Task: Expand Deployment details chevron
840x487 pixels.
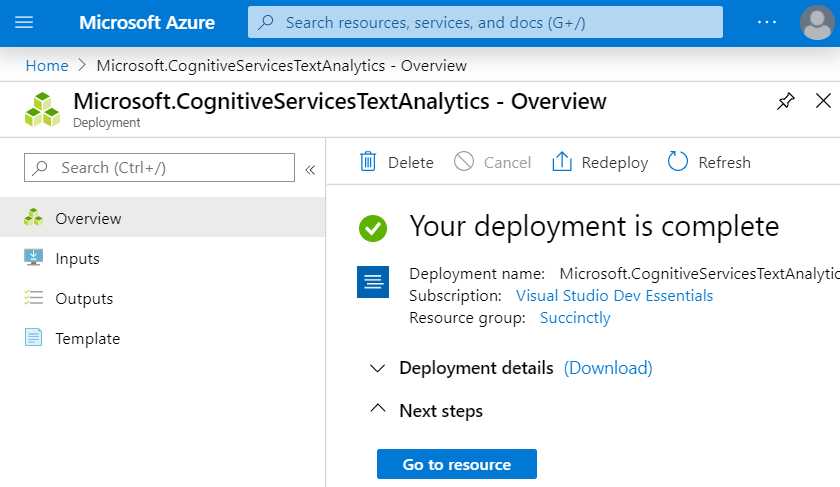Action: [378, 369]
